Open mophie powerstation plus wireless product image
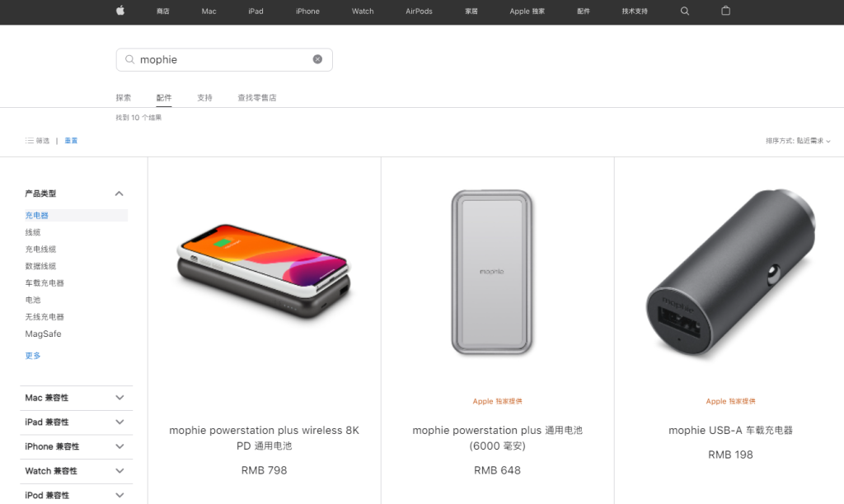The width and height of the screenshot is (844, 504). point(264,271)
